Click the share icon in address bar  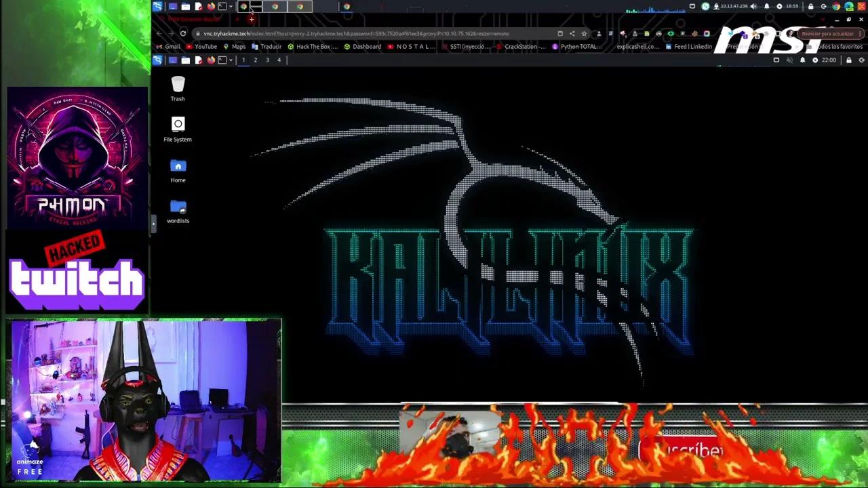(x=572, y=33)
